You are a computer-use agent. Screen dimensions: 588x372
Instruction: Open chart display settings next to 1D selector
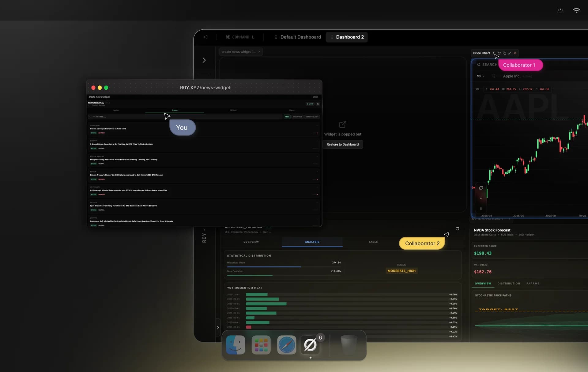tap(494, 76)
